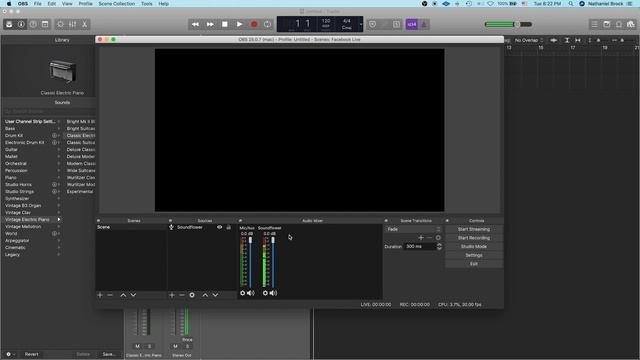This screenshot has height=360, width=640.
Task: Open LCD display mode dropdown arrow
Action: point(360,24)
